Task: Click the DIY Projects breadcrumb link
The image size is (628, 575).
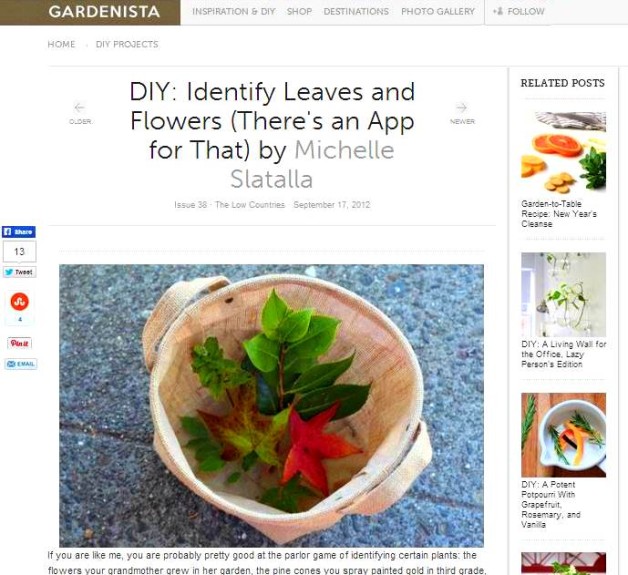Action: pos(127,44)
